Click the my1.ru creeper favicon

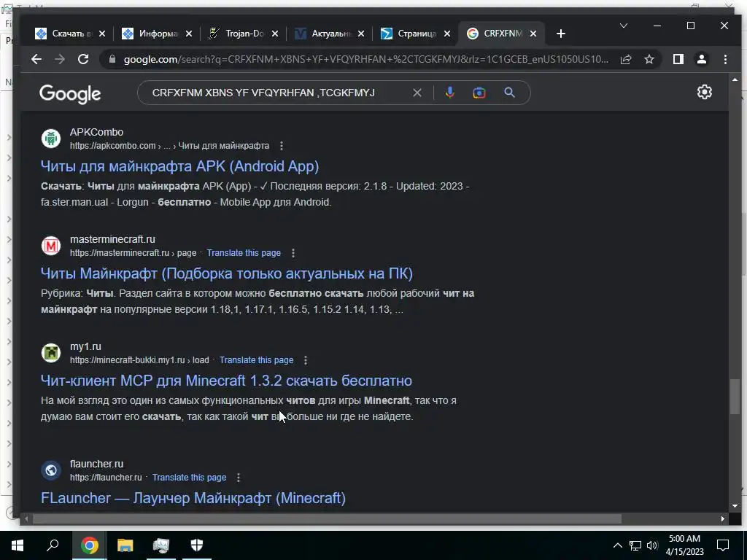pyautogui.click(x=51, y=353)
